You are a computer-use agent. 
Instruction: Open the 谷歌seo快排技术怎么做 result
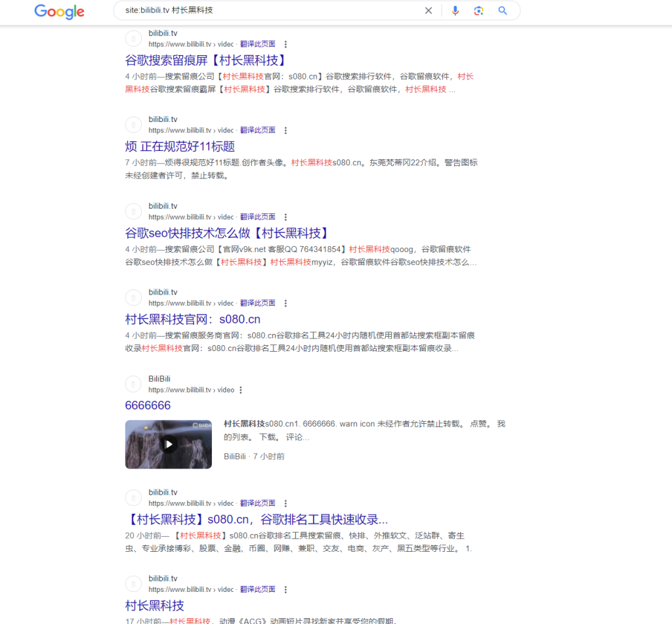coord(226,232)
